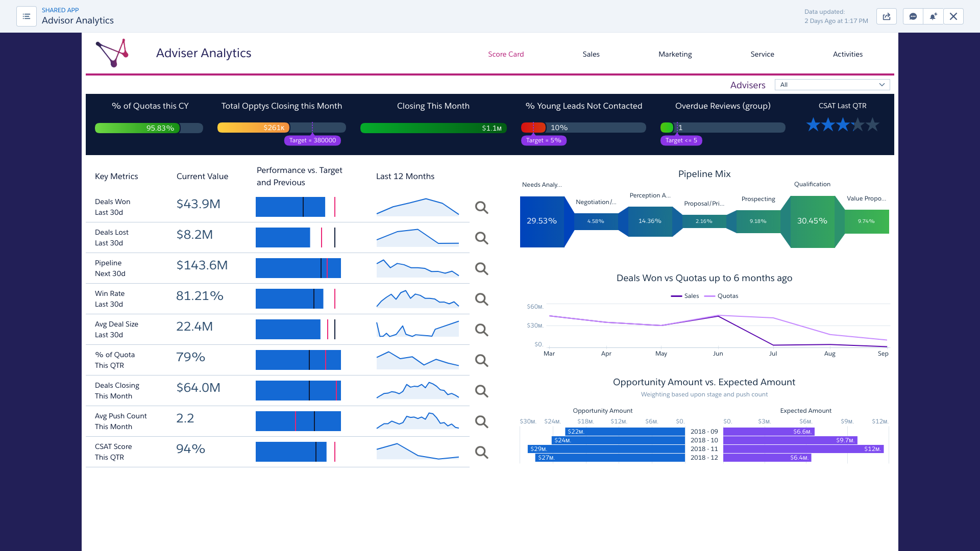Click magnifier icon for CSAT Score row

pyautogui.click(x=481, y=452)
